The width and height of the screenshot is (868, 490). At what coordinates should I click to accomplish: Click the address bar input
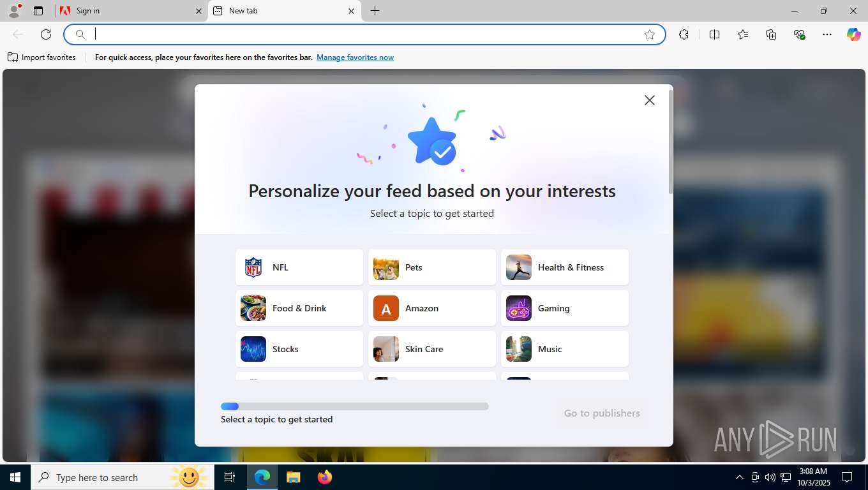click(x=364, y=34)
